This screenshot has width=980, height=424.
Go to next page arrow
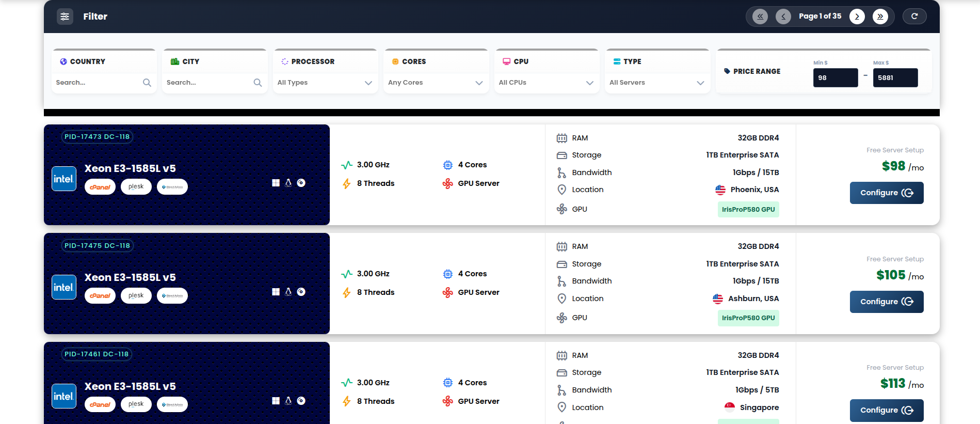click(857, 17)
